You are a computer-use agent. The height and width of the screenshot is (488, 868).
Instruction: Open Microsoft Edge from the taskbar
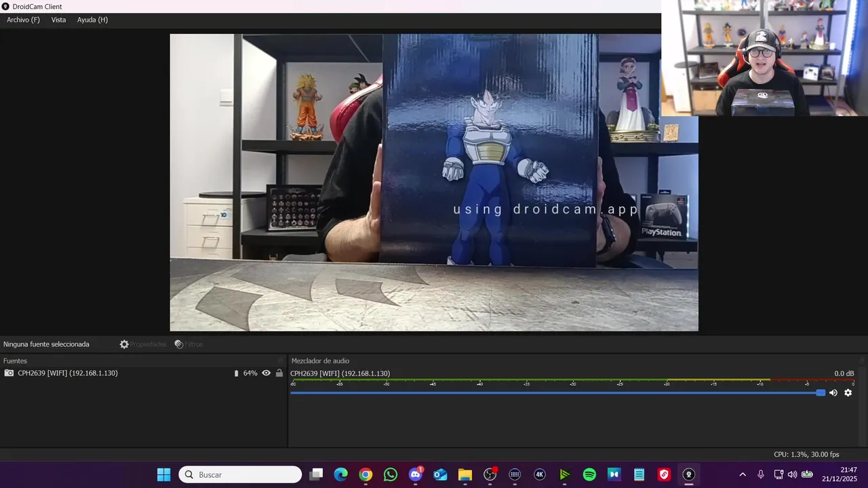point(341,474)
